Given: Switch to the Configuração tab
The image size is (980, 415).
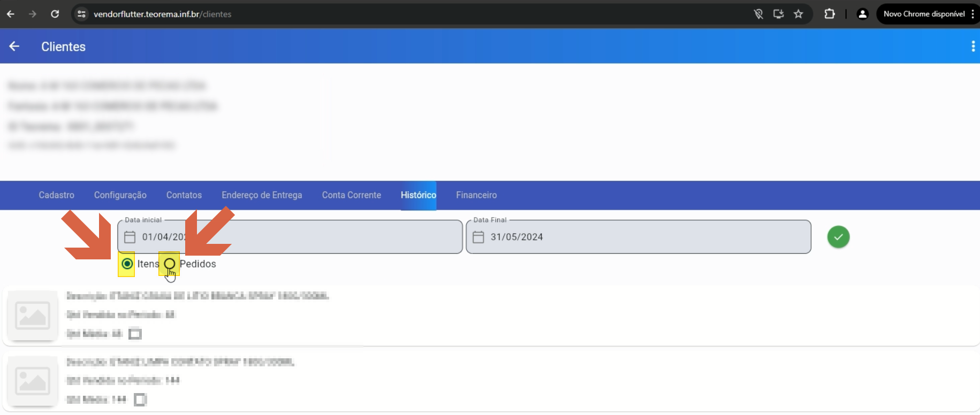Looking at the screenshot, I should pyautogui.click(x=120, y=195).
